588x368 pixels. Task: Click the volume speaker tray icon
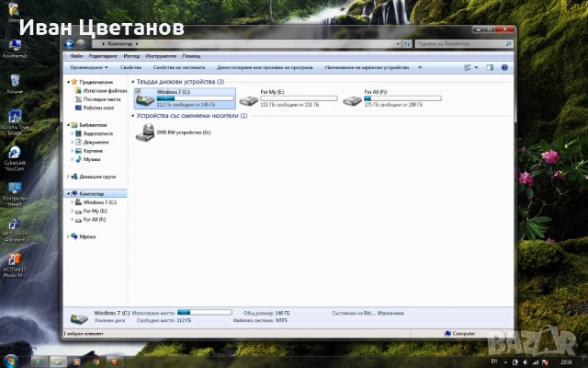(525, 362)
